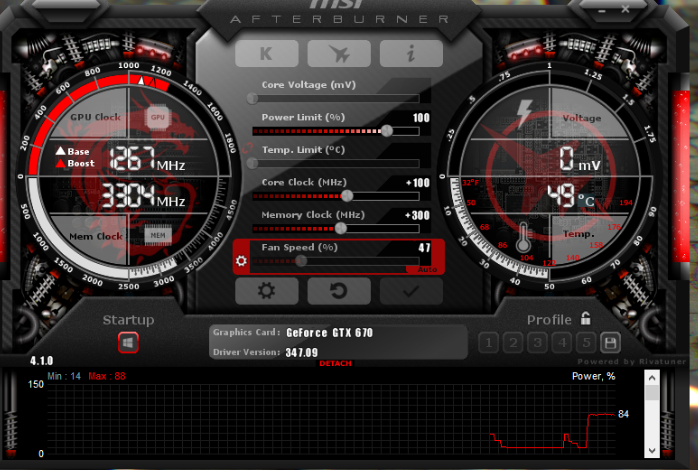698x470 pixels.
Task: Click the Core Clock slider handle
Action: click(347, 196)
